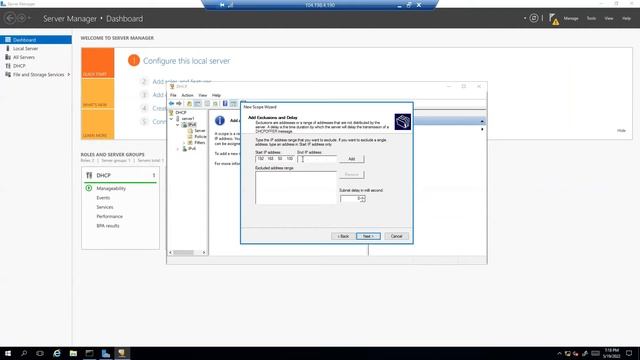
Task: Click Configure this local server link
Action: point(187,61)
